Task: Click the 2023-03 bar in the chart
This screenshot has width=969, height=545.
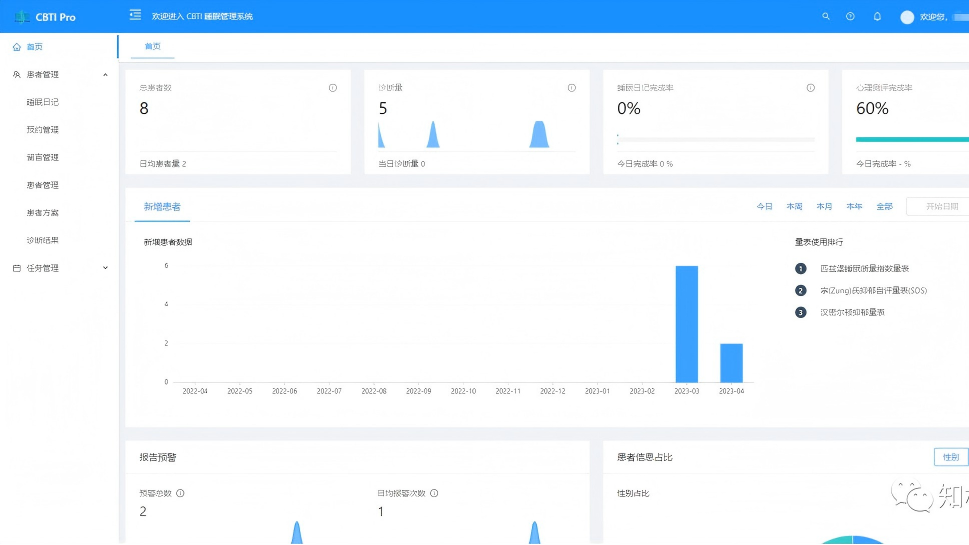Action: pyautogui.click(x=686, y=324)
